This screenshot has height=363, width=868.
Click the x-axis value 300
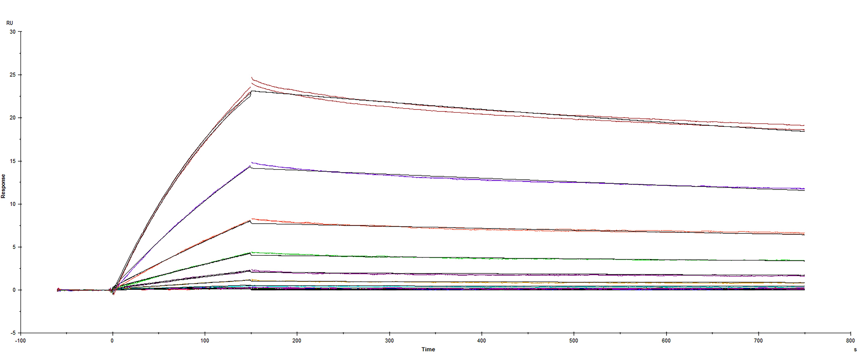389,340
